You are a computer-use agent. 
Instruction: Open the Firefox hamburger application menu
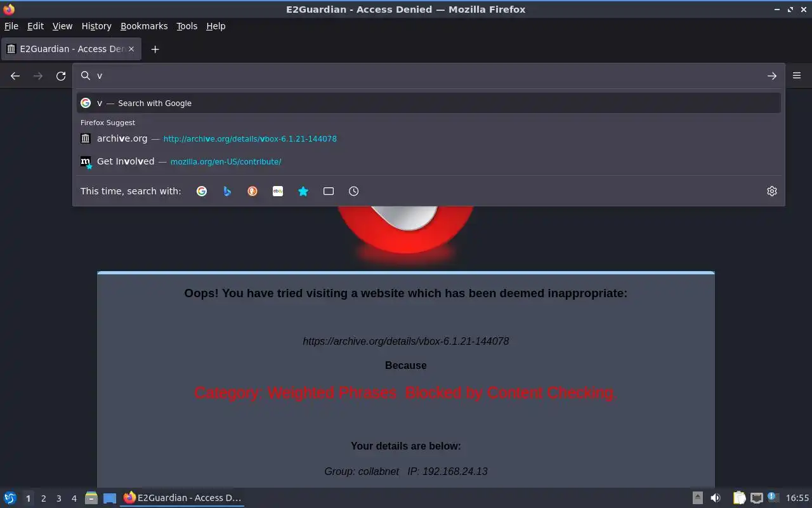coord(797,76)
